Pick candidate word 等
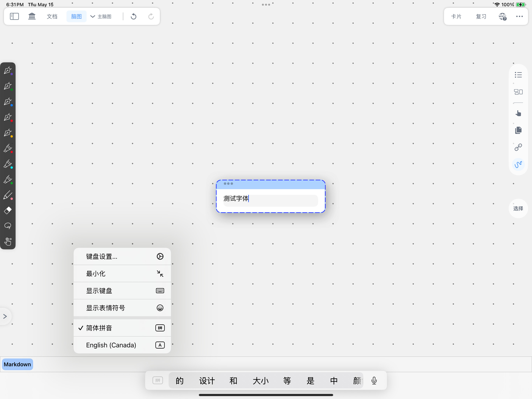Viewport: 532px width, 399px height. click(287, 381)
